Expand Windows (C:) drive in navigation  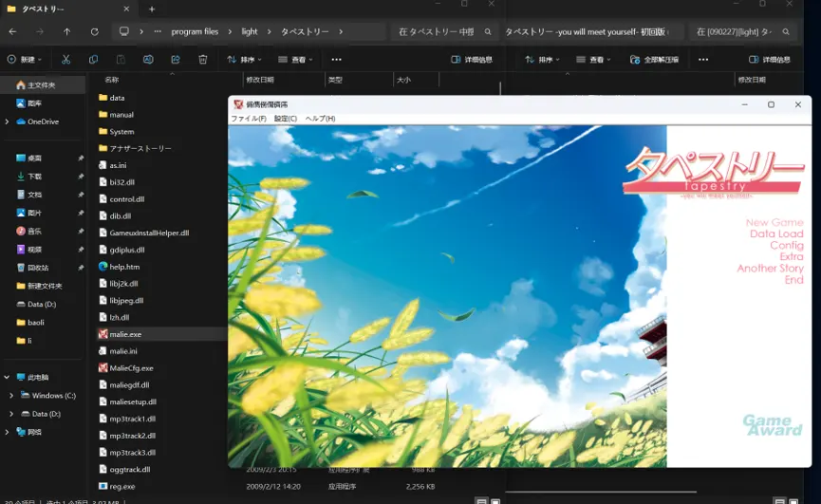pos(11,396)
